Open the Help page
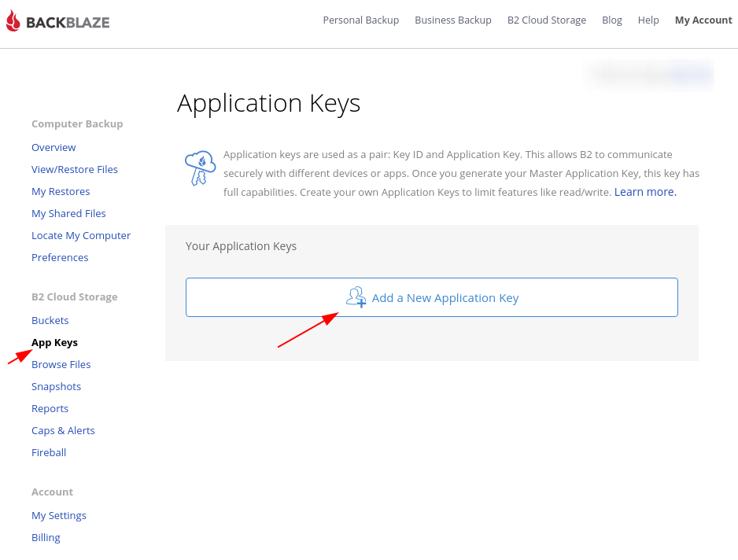The height and width of the screenshot is (560, 738). tap(648, 20)
